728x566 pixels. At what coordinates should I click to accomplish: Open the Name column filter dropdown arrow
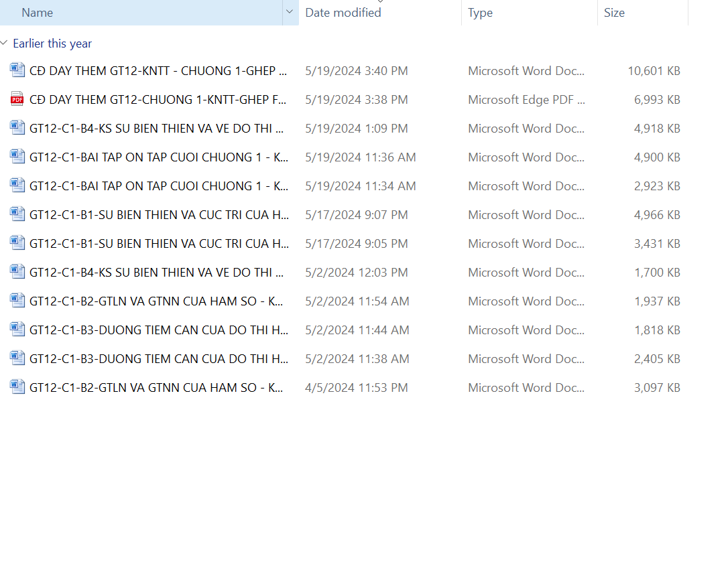[x=290, y=13]
